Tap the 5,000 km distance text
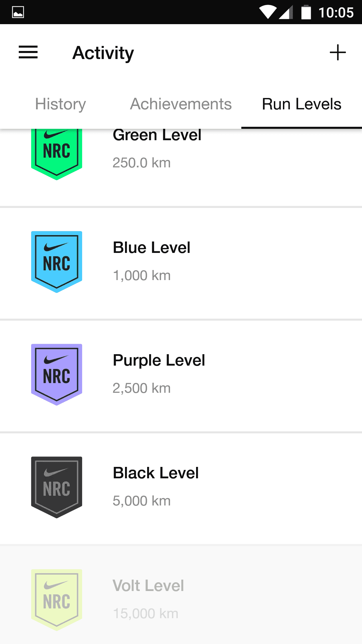Viewport: 362px width, 644px height. [x=141, y=501]
